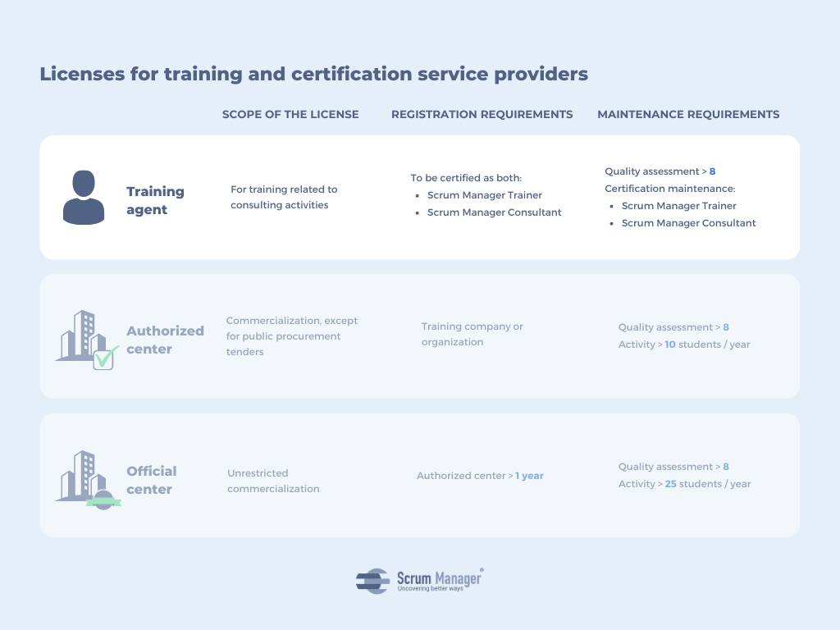The height and width of the screenshot is (630, 840).
Task: Click the green checkmark on Authorized center
Action: (105, 358)
